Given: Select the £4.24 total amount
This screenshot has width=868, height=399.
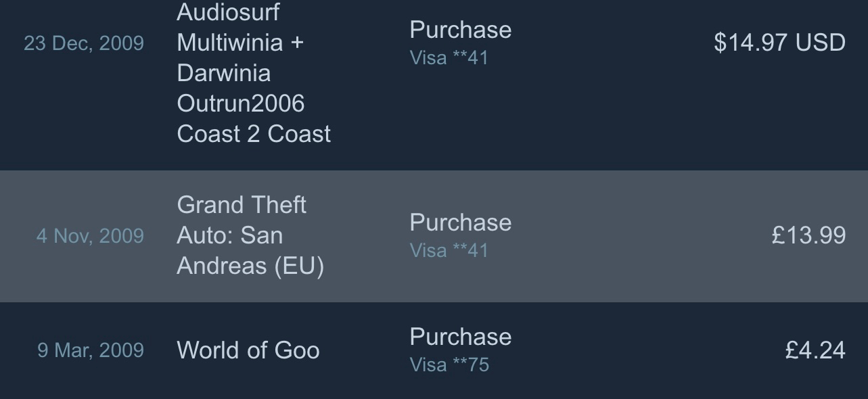Looking at the screenshot, I should (815, 350).
